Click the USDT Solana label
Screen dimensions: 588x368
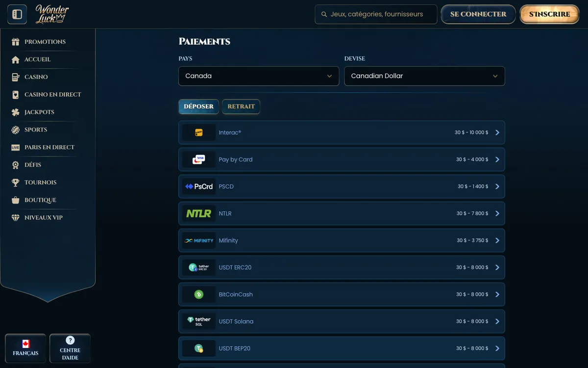(x=236, y=321)
